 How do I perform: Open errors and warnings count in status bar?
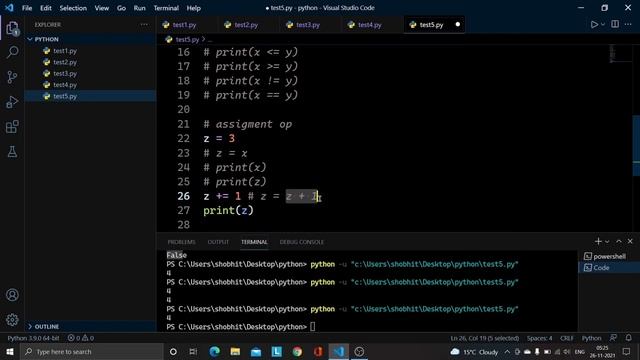pyautogui.click(x=81, y=338)
